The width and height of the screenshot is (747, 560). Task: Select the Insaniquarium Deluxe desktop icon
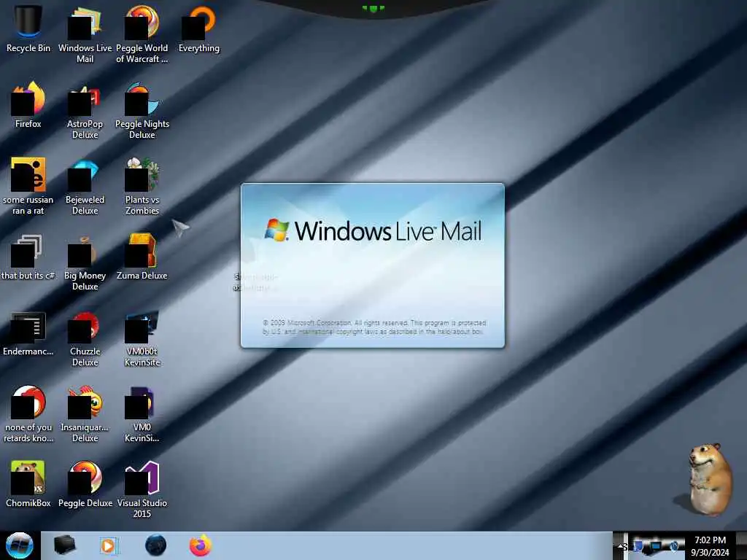85,414
